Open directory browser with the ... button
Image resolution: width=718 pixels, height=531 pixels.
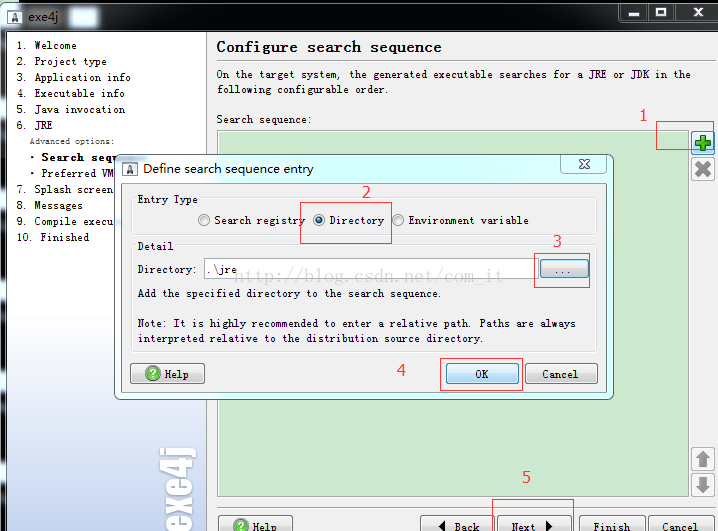[564, 269]
